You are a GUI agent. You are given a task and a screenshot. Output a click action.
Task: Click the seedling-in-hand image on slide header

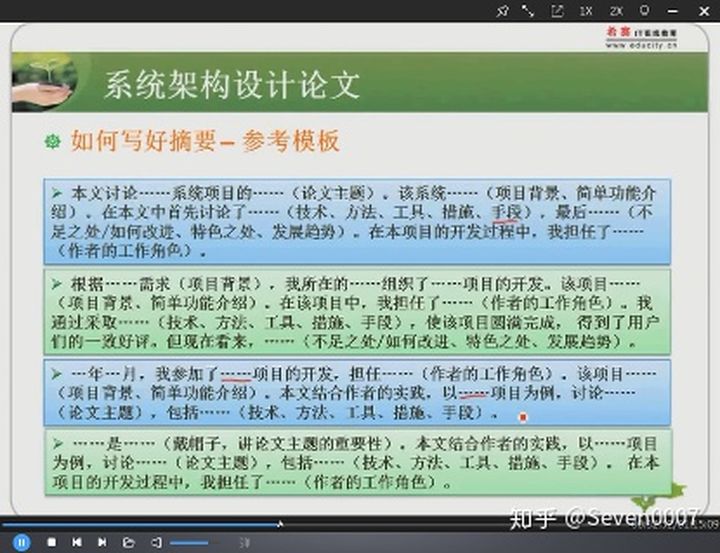coord(44,82)
